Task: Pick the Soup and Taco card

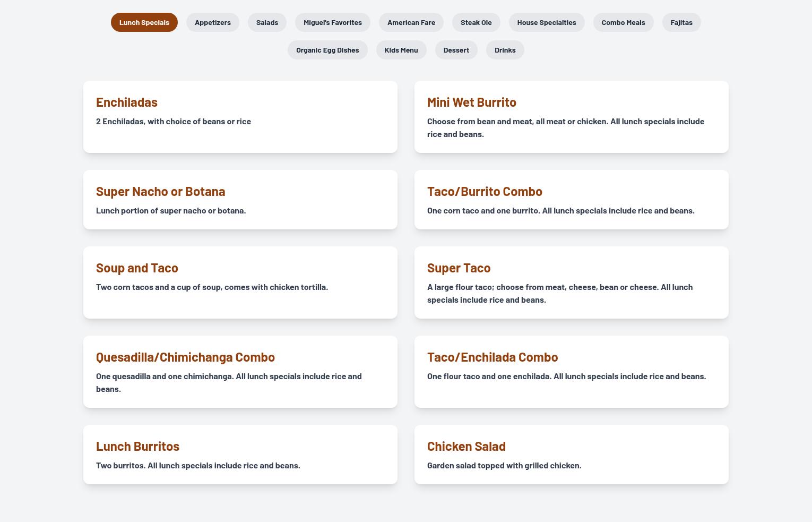Action: [240, 283]
